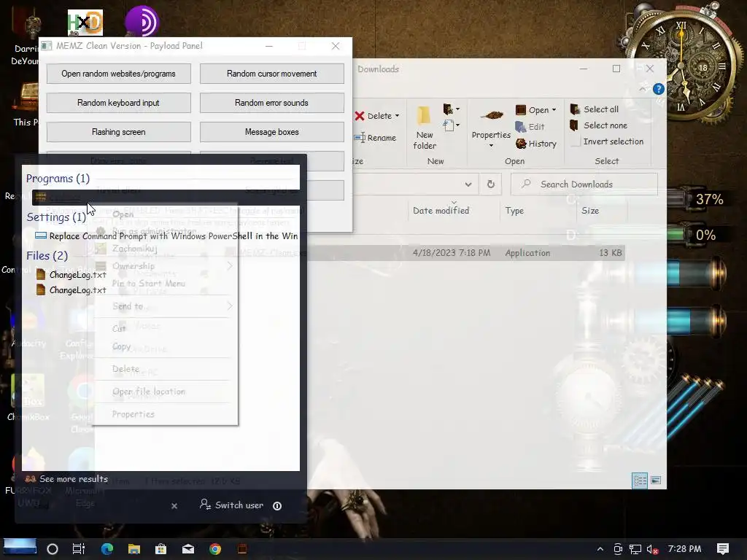Click the Random error sounds payload button

271,103
